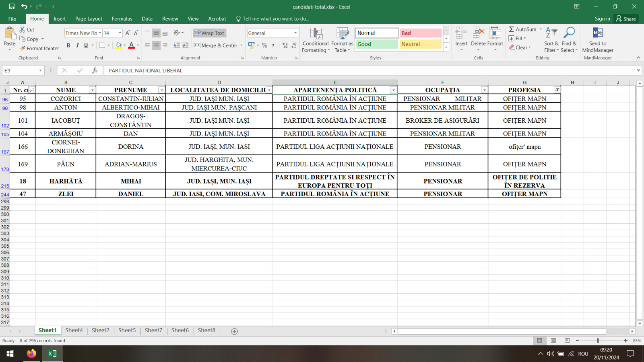Toggle Wrap Text for the cell
644x362 pixels.
tap(209, 33)
